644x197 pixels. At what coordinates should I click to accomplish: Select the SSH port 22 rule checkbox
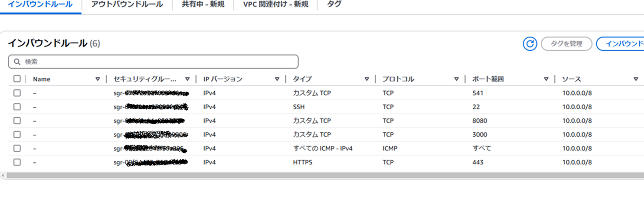[17, 107]
